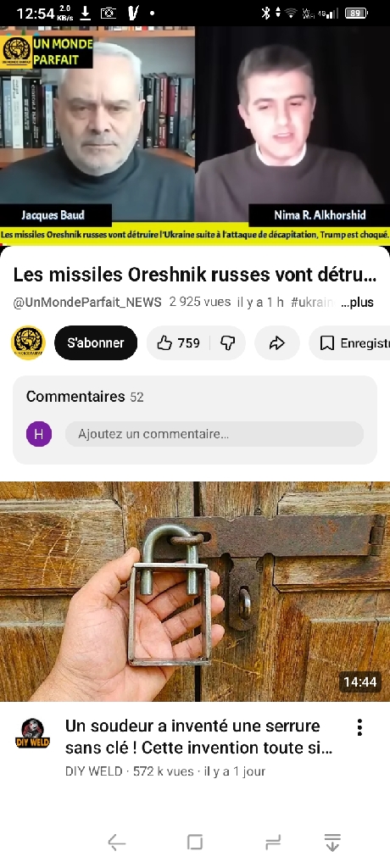Open the @UnMondeParfait_NEWS channel link
Viewport: 390px width, 868px height.
coord(87,303)
